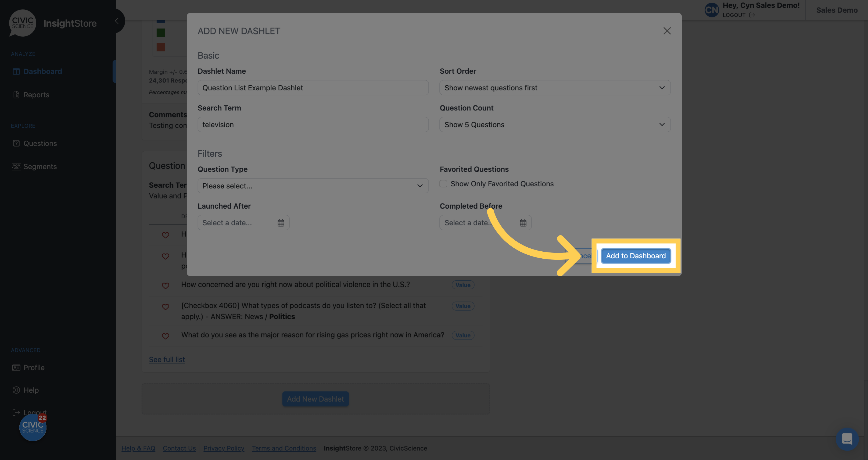Click the Search Term input field
868x460 pixels.
[x=313, y=124]
